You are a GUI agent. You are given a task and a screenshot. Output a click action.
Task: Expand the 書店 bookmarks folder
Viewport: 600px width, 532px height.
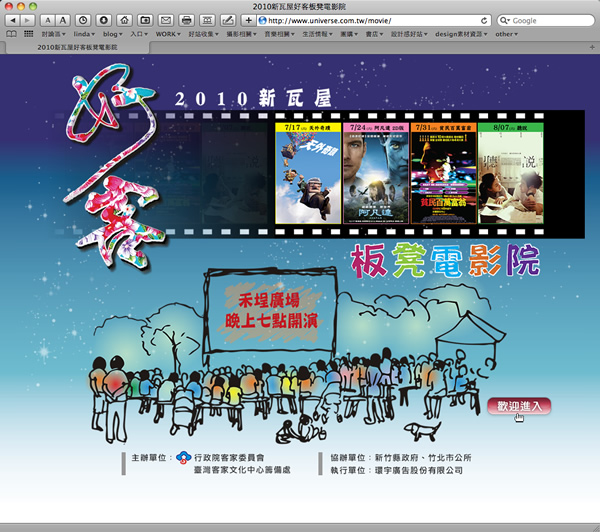[374, 34]
